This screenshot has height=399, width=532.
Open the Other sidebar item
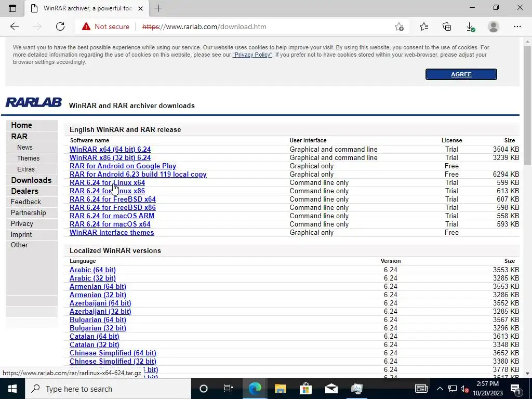(19, 245)
